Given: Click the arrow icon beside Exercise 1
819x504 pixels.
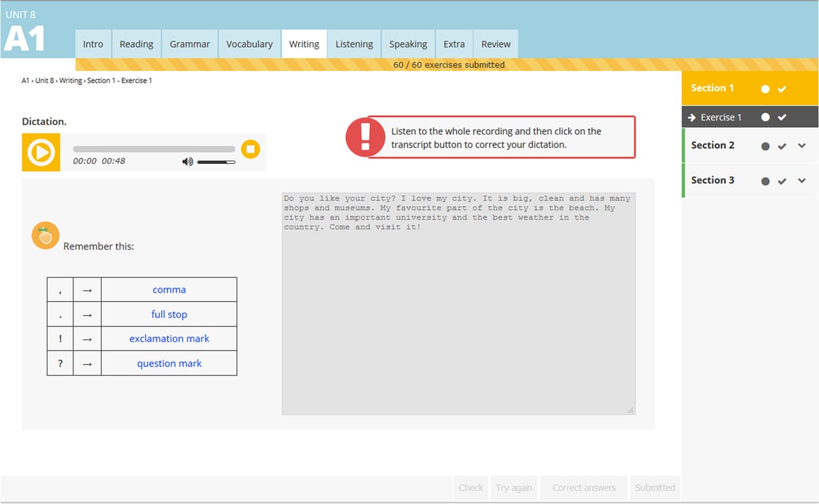Looking at the screenshot, I should (692, 118).
